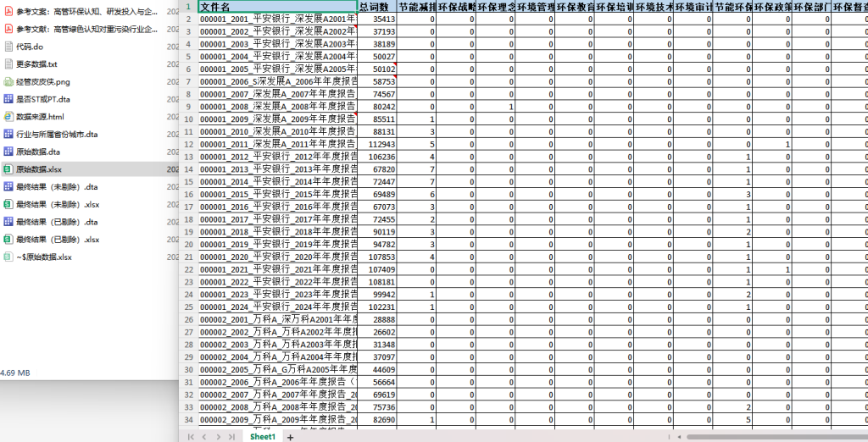This screenshot has height=442, width=868.
Task: Jump to the last sheet with the navigation arrow
Action: pos(231,437)
